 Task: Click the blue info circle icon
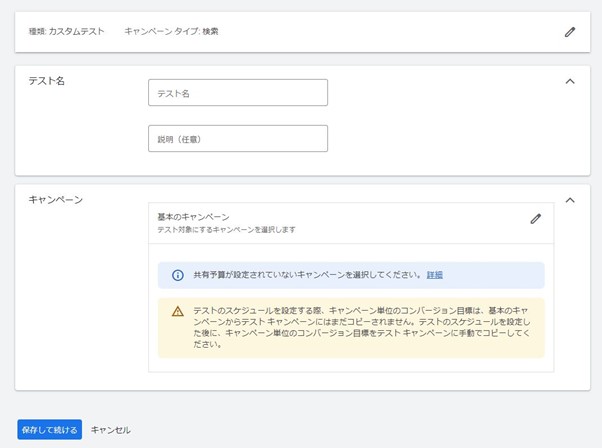point(178,275)
